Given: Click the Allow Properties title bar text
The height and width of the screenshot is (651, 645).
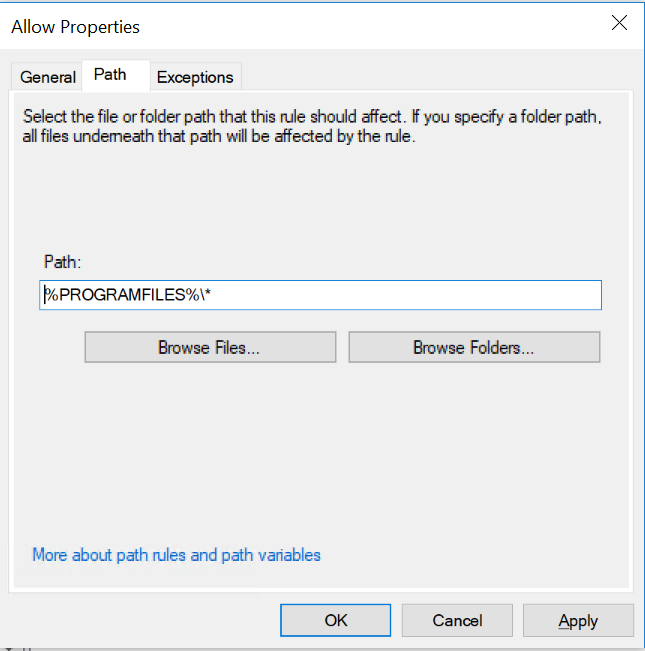Looking at the screenshot, I should click(76, 27).
